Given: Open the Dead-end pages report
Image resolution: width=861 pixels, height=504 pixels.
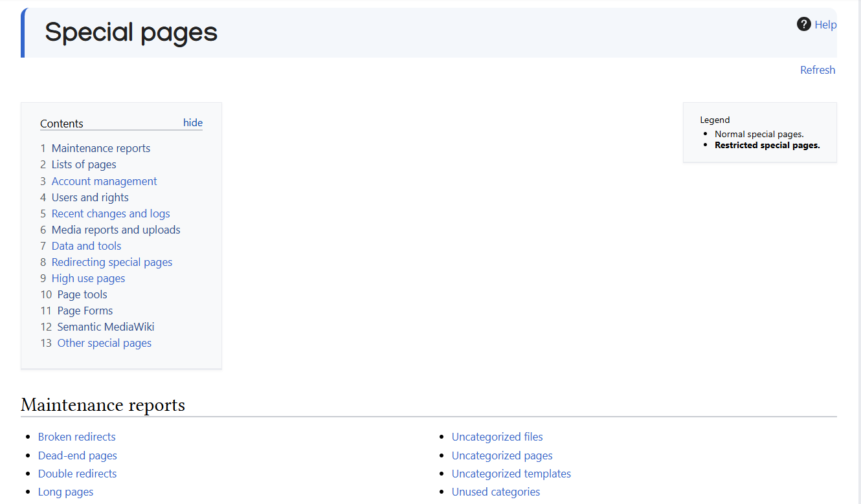Looking at the screenshot, I should click(x=78, y=455).
